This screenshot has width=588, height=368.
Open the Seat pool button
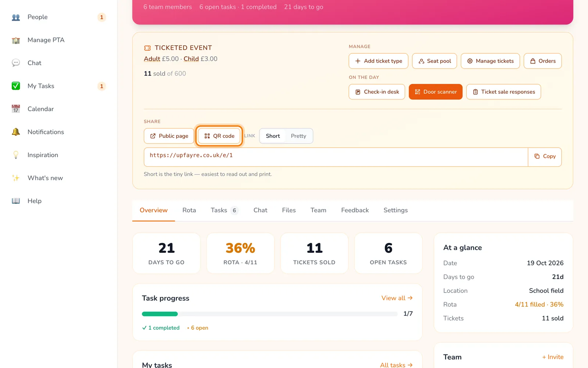point(434,61)
